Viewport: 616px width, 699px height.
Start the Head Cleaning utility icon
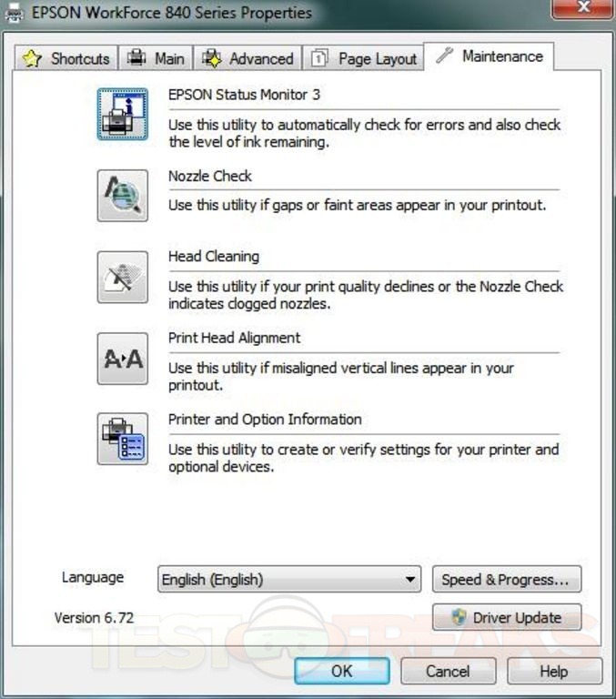[x=122, y=277]
